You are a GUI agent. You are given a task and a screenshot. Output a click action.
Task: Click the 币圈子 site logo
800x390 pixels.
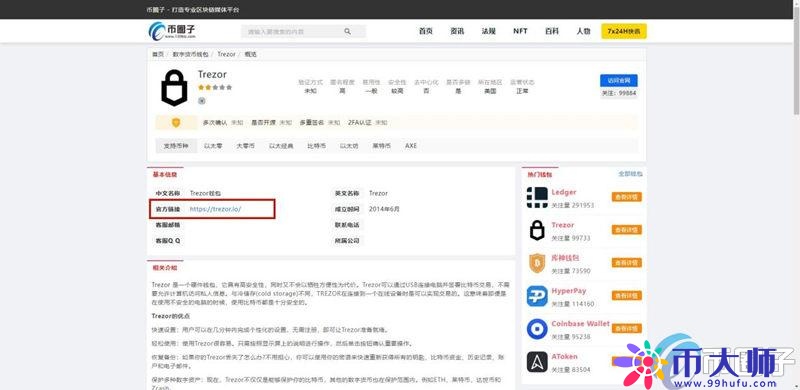pos(171,31)
